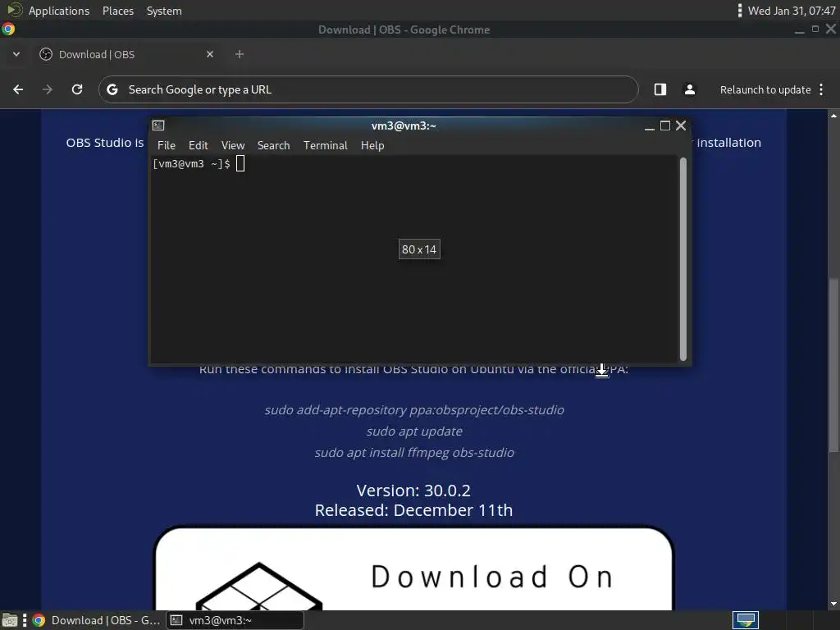Click the terminal vertical scrollbar

683,258
